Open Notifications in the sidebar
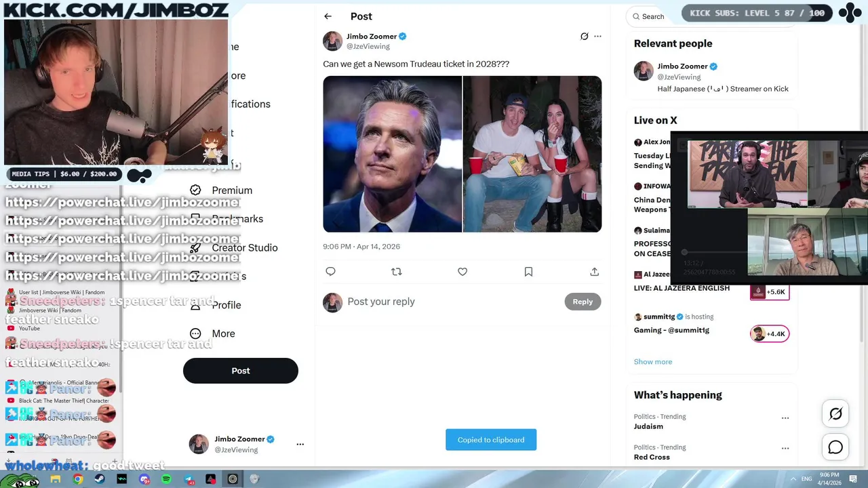The image size is (868, 488). [x=250, y=104]
